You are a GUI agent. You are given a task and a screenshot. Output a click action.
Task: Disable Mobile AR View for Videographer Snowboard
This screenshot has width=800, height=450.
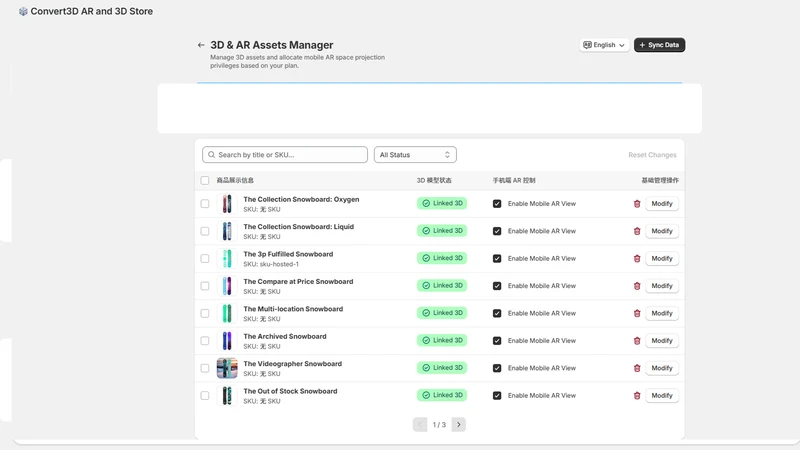click(497, 368)
